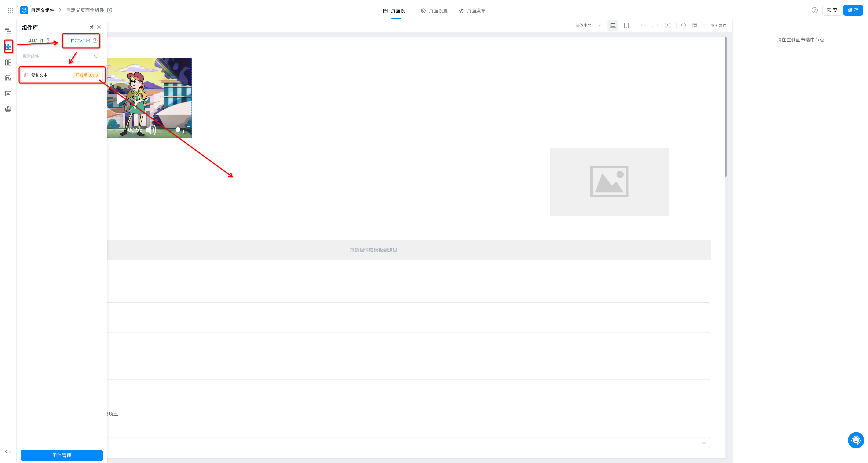
Task: Switch to 自定义组件 tab
Action: (x=81, y=40)
